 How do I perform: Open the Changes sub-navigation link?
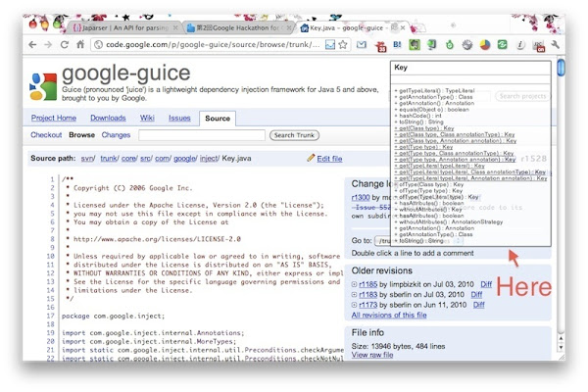[116, 134]
